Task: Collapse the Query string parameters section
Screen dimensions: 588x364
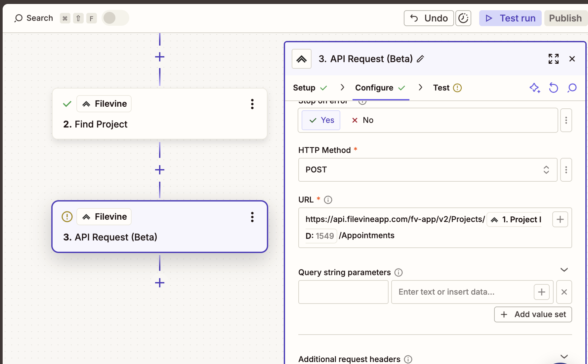Action: [x=564, y=270]
